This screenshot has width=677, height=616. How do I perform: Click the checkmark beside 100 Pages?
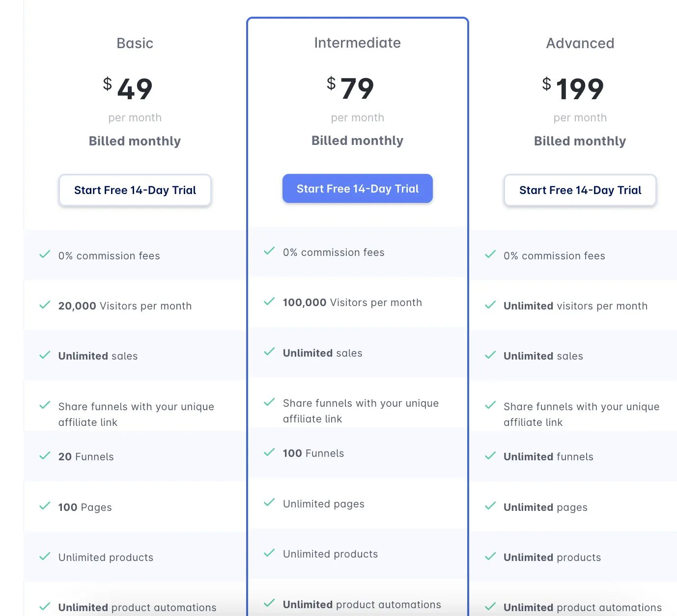(x=45, y=506)
